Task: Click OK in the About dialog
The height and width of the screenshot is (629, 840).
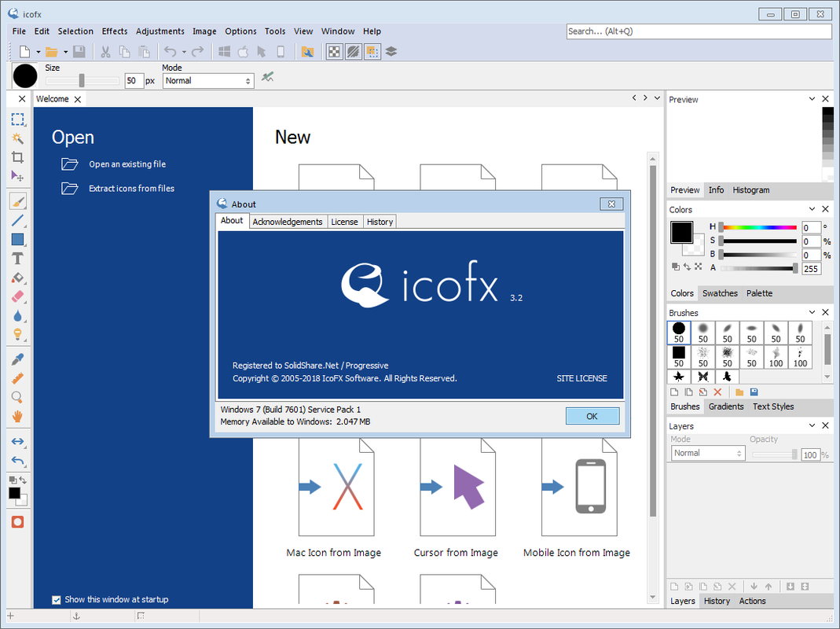Action: (592, 416)
